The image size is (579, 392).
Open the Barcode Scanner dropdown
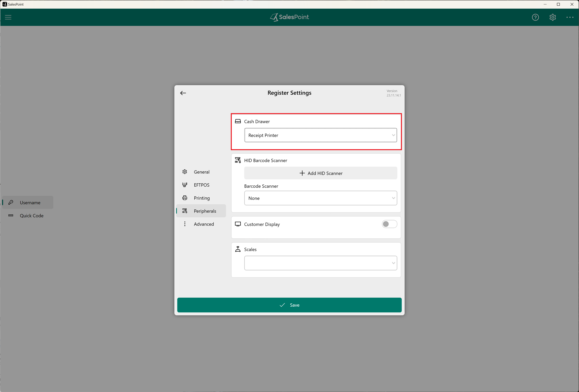click(320, 198)
